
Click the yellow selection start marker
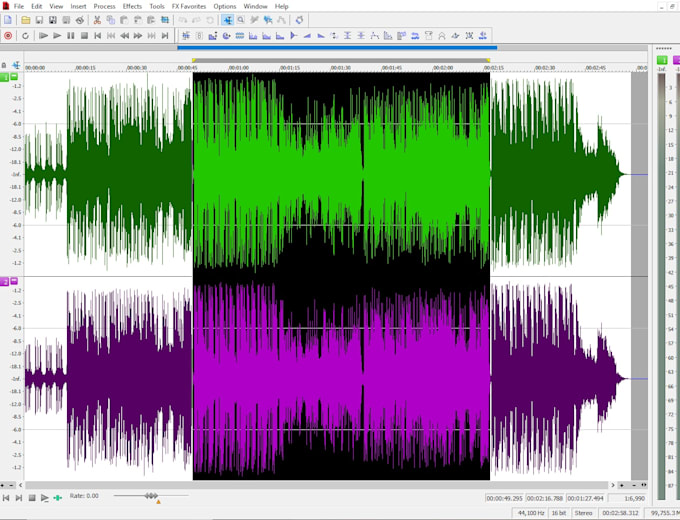[x=194, y=60]
